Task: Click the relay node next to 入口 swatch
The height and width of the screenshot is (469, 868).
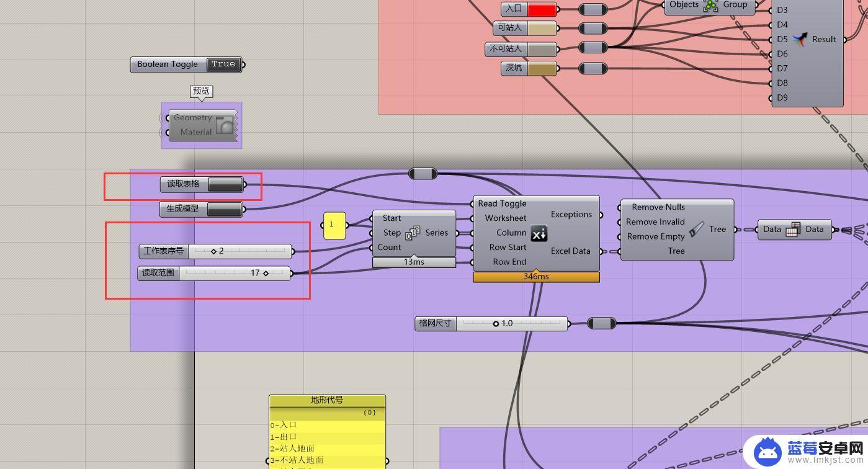Action: pos(593,9)
